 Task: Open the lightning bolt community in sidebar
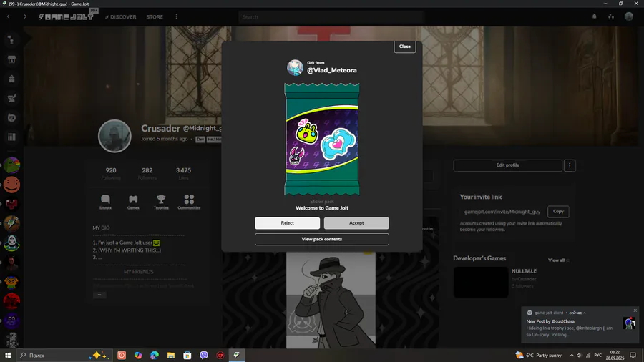tap(11, 224)
